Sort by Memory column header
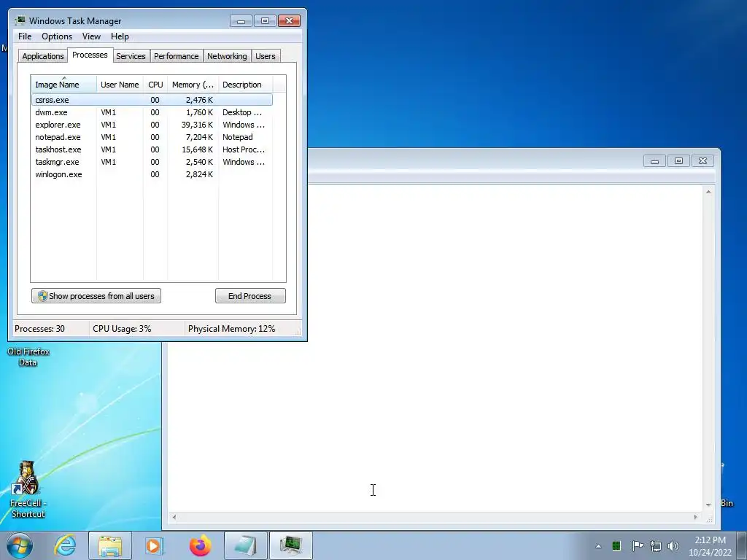Image resolution: width=747 pixels, height=560 pixels. click(x=193, y=85)
